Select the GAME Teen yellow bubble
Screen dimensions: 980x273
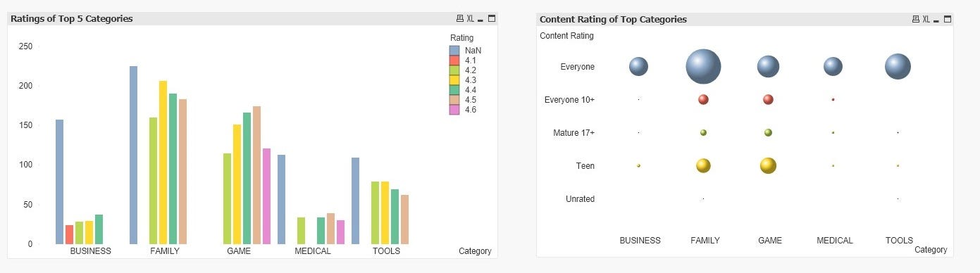pos(768,165)
